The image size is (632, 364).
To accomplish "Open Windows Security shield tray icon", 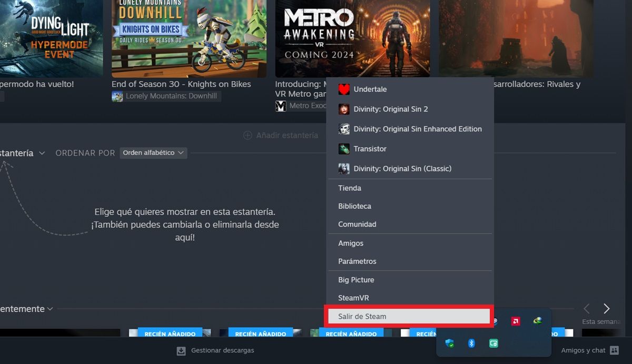I will tap(450, 343).
